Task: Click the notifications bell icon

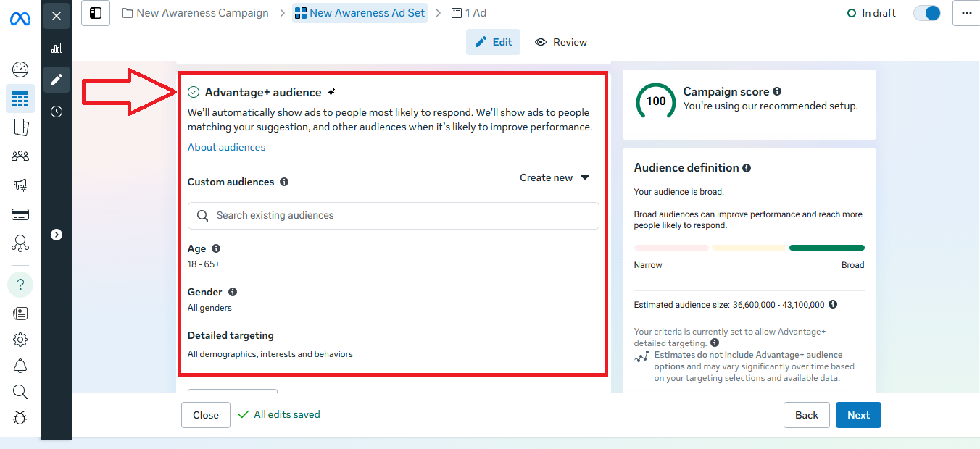Action: pos(20,366)
